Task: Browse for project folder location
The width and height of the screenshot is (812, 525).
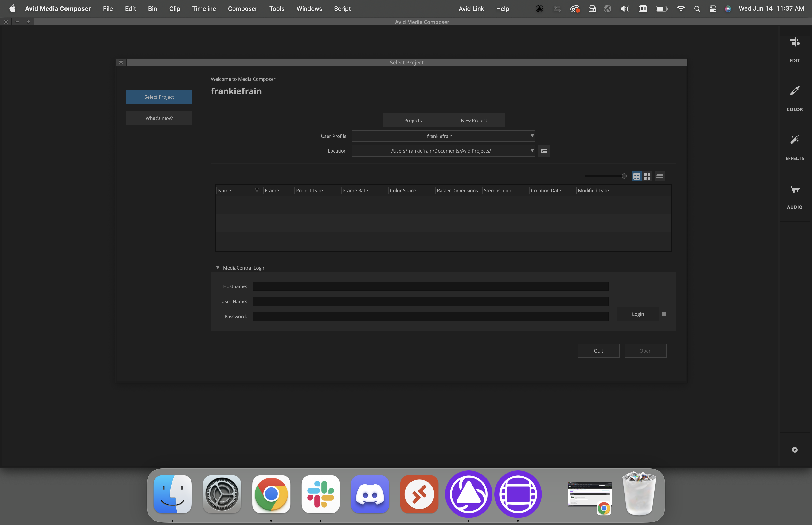Action: coord(544,151)
